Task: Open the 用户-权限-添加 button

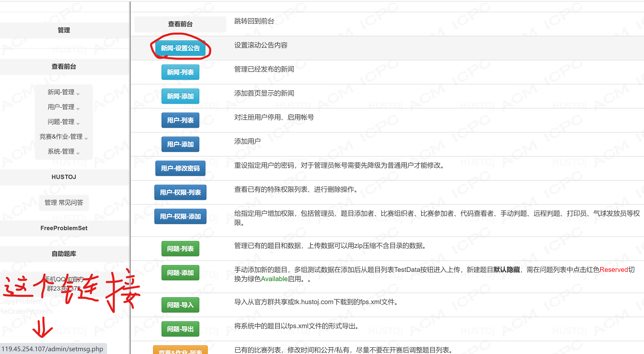Action: point(180,216)
